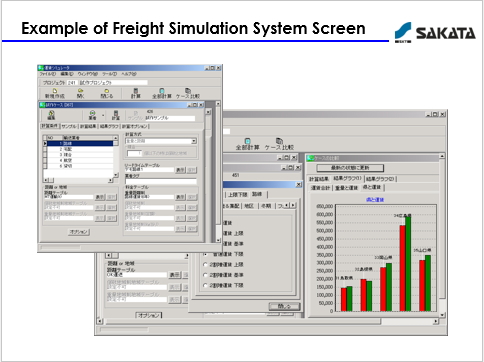Select the first 2割増運賃 上限 radio button

pos(205,265)
